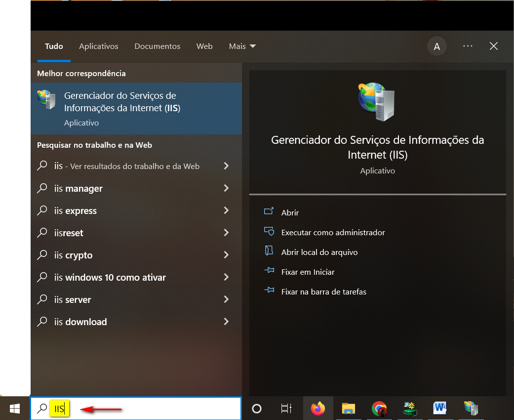
Task: Expand arrow for 'iis express' suggestion
Action: tap(226, 210)
